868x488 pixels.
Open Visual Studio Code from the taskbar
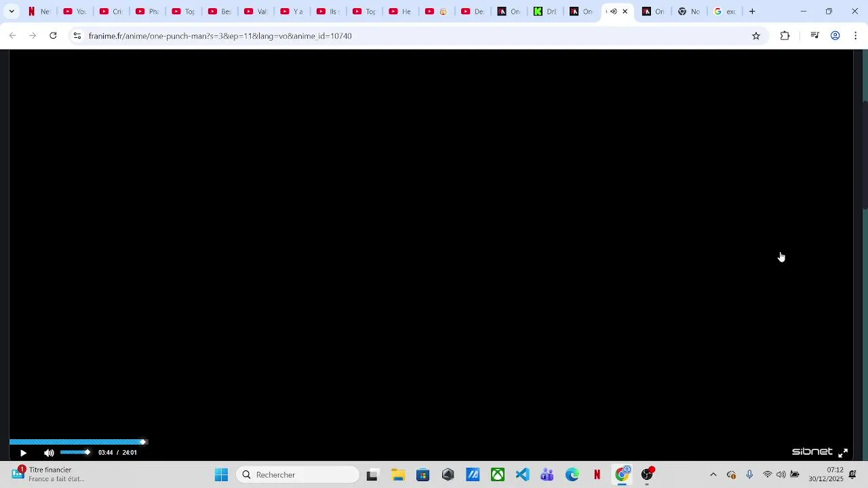point(522,475)
